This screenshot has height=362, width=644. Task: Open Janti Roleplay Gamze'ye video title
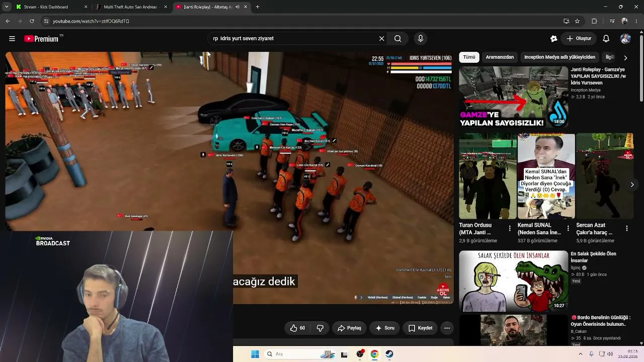tap(598, 76)
